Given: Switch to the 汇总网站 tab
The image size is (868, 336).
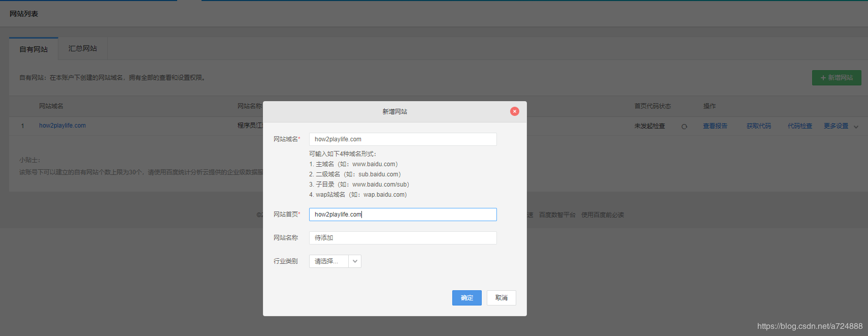Looking at the screenshot, I should [83, 48].
